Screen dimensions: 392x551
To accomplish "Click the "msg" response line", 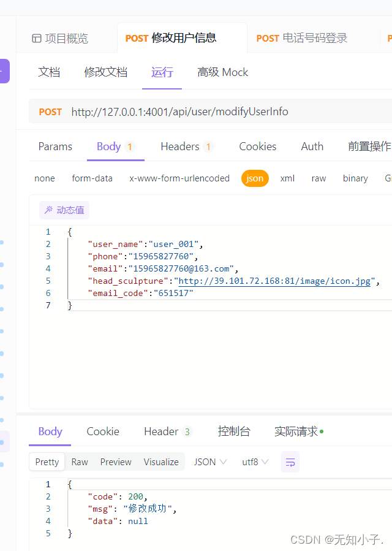I will (132, 509).
